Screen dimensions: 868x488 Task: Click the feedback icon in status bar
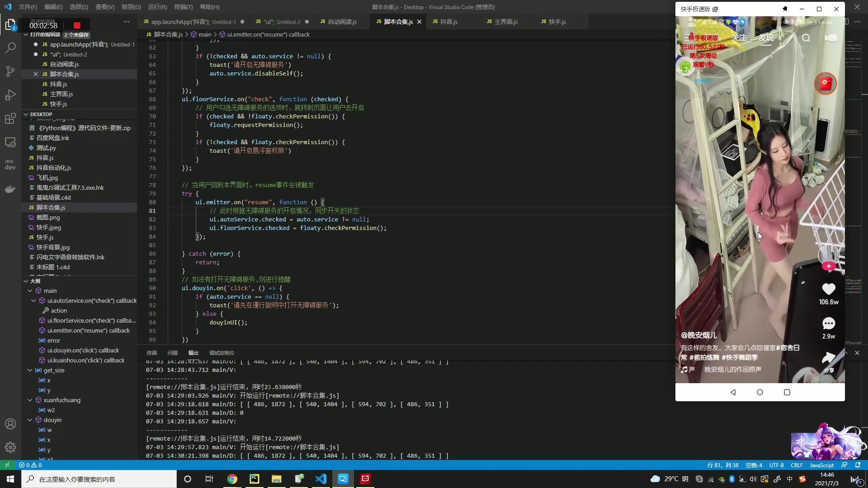coord(844,465)
